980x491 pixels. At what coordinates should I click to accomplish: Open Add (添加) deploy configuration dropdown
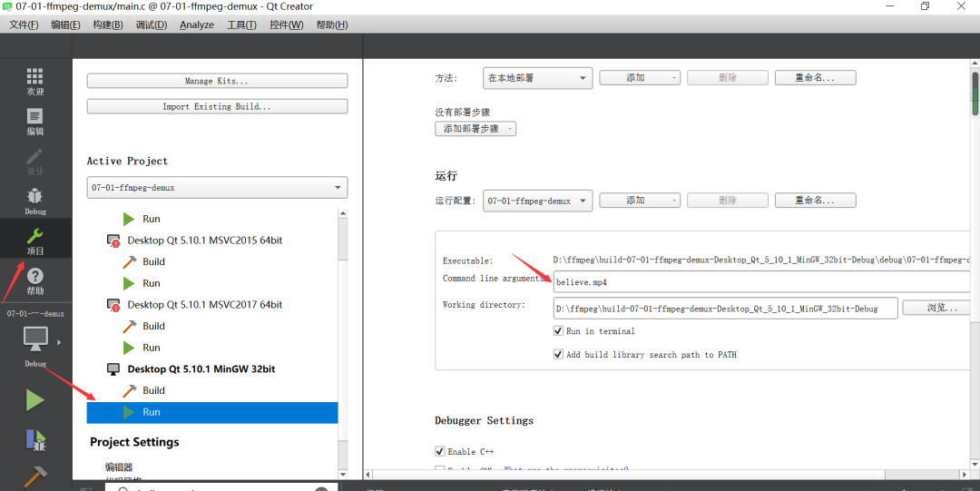[640, 77]
